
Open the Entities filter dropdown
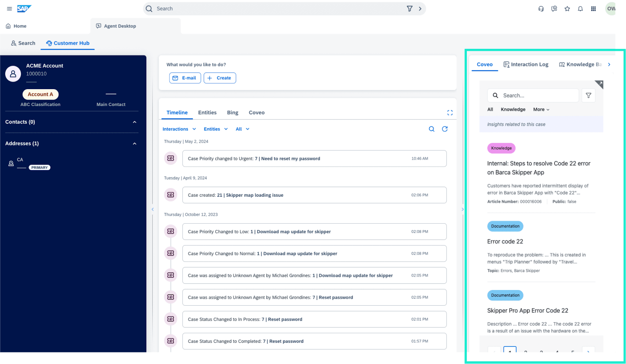[216, 129]
